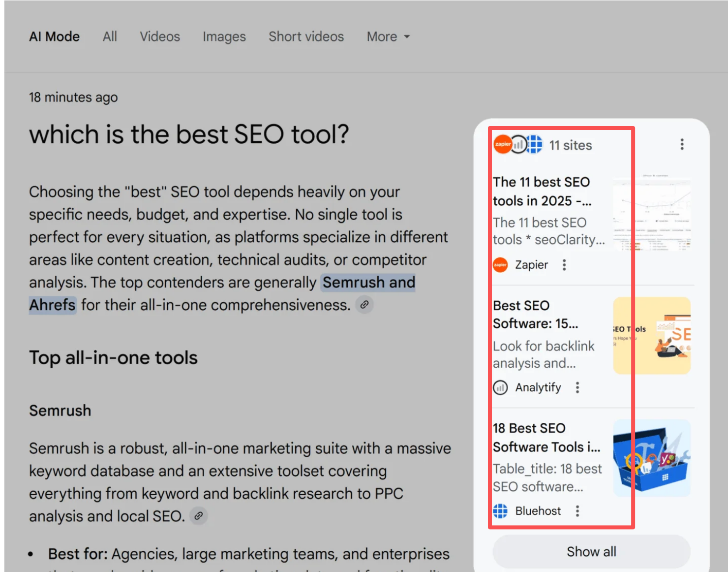This screenshot has height=572, width=728.
Task: Open the "Best SEO Software: 15..." article link
Action: click(536, 314)
